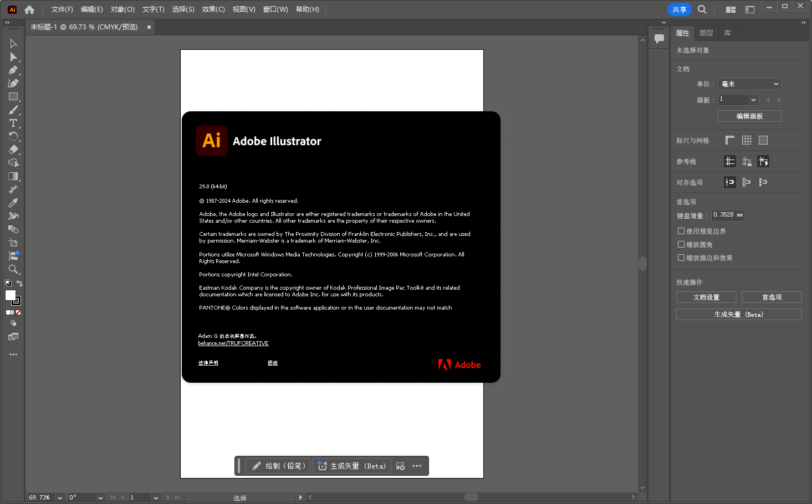Select the Gradient tool

13,177
